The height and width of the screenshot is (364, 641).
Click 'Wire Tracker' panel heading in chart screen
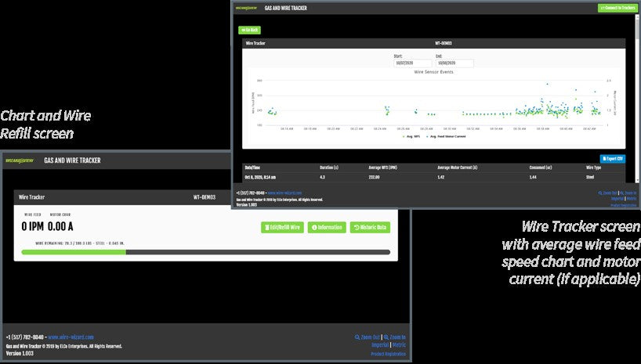(x=255, y=43)
